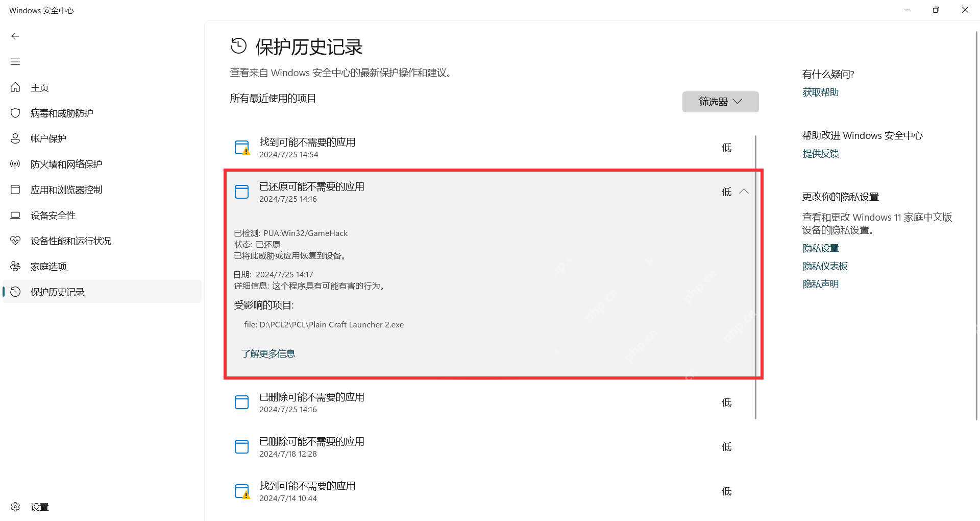Open 设置 at sidebar bottom
980x521 pixels.
point(102,507)
